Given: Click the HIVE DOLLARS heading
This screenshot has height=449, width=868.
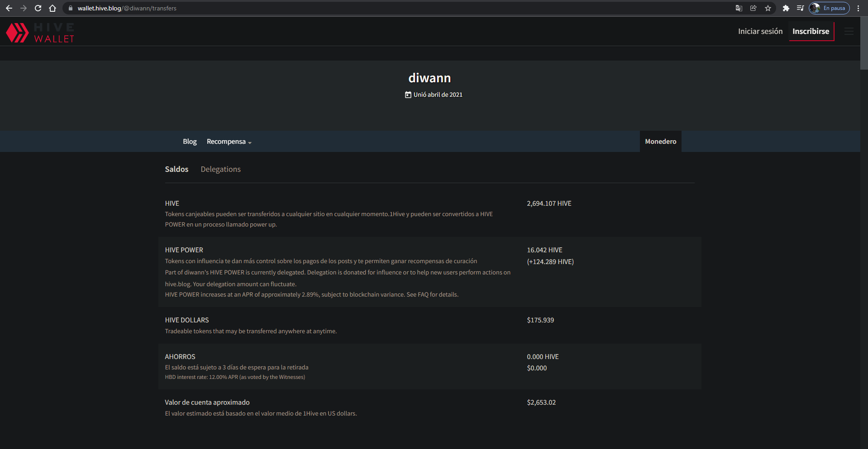Looking at the screenshot, I should click(187, 320).
